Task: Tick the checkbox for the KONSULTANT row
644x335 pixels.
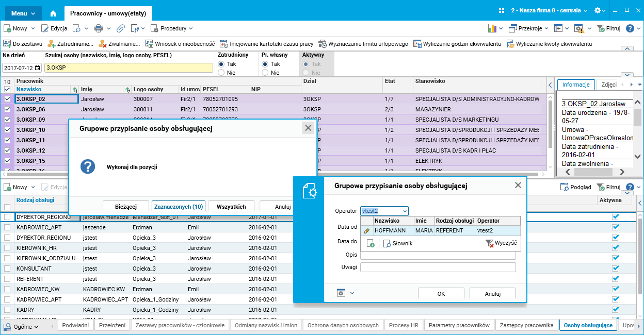Action: (7, 269)
